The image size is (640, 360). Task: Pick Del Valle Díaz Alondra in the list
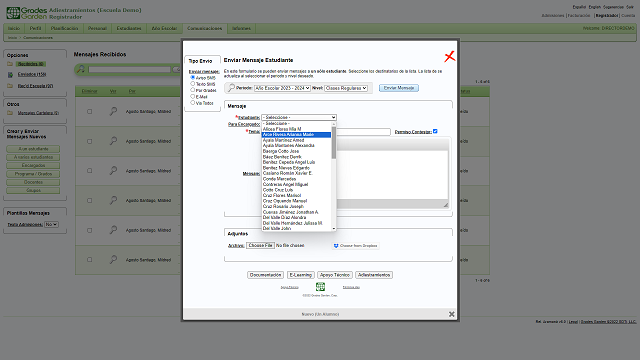click(296, 218)
